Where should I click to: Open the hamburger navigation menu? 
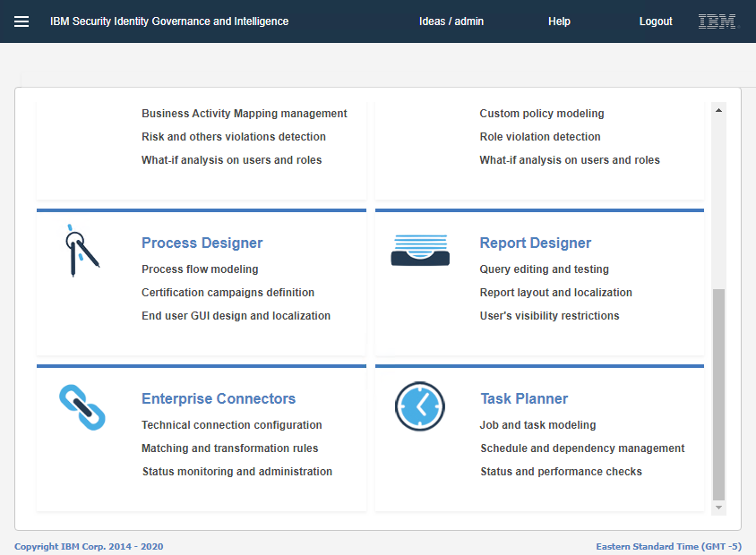coord(21,21)
